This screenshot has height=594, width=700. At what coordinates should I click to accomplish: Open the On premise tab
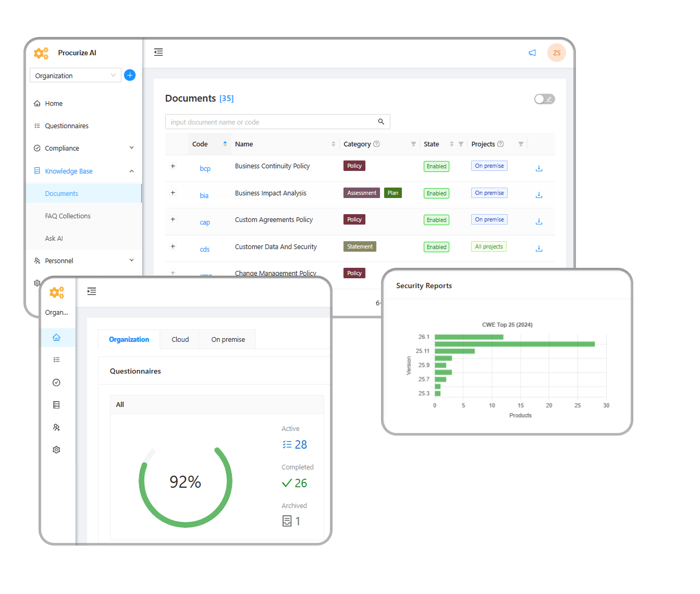tap(228, 339)
